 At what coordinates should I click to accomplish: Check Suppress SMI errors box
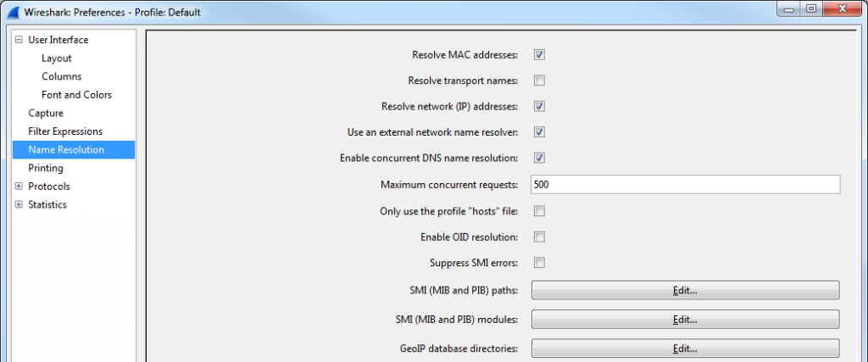[x=539, y=263]
